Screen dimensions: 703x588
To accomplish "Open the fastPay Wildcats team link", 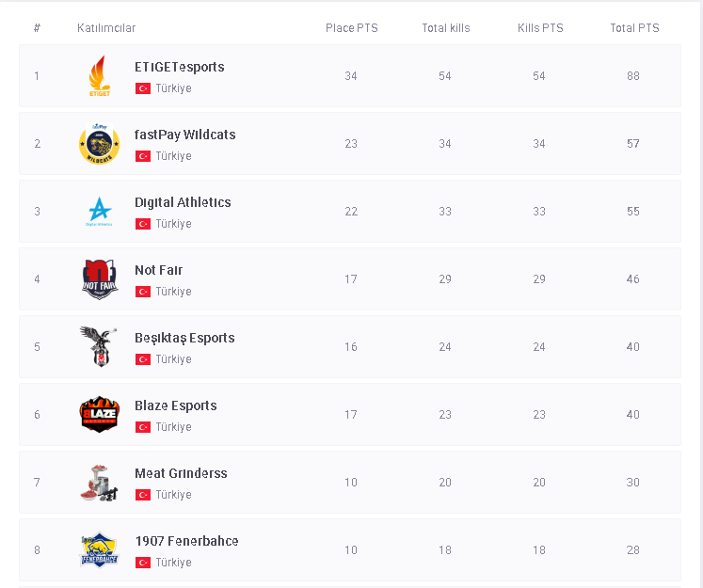I will 184,135.
